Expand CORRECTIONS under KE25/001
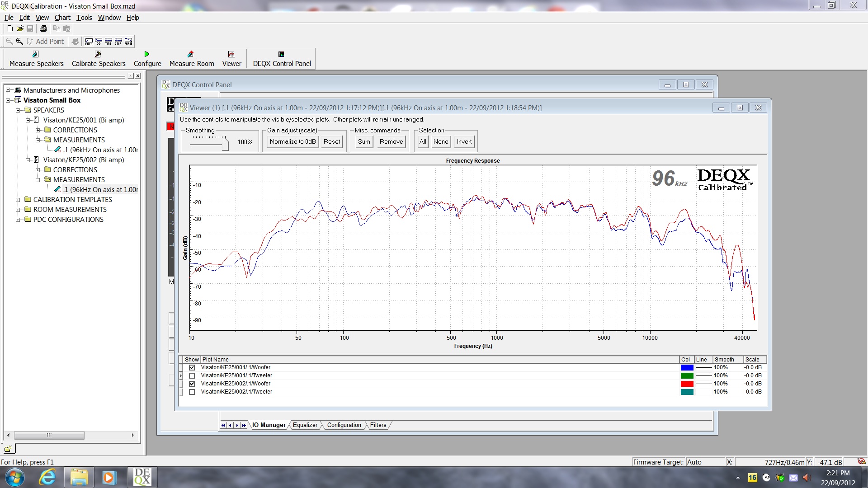Screen dimensions: 868x488 tap(38, 130)
